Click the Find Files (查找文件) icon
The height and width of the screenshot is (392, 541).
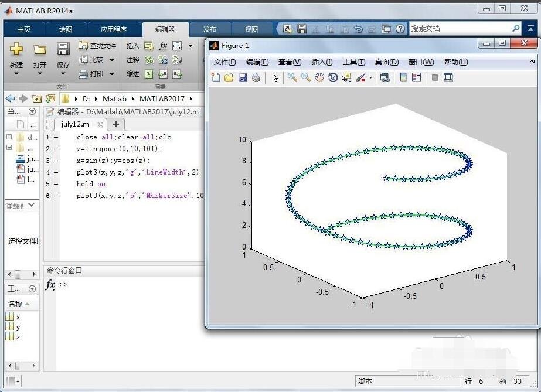tap(83, 46)
